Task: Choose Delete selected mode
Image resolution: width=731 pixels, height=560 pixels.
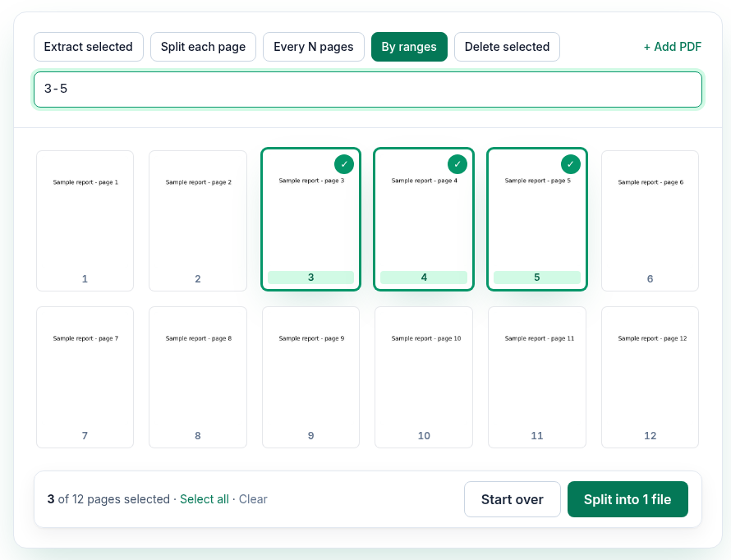Action: pos(508,47)
